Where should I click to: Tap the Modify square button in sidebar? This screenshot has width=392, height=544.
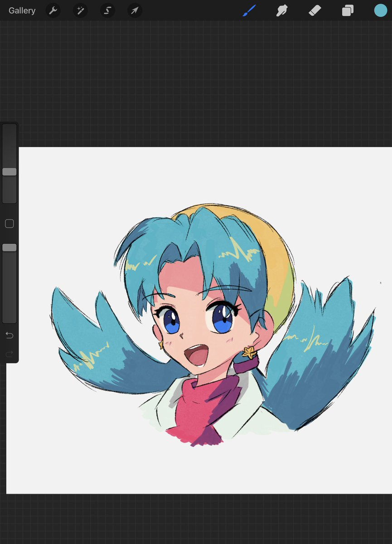coord(10,223)
